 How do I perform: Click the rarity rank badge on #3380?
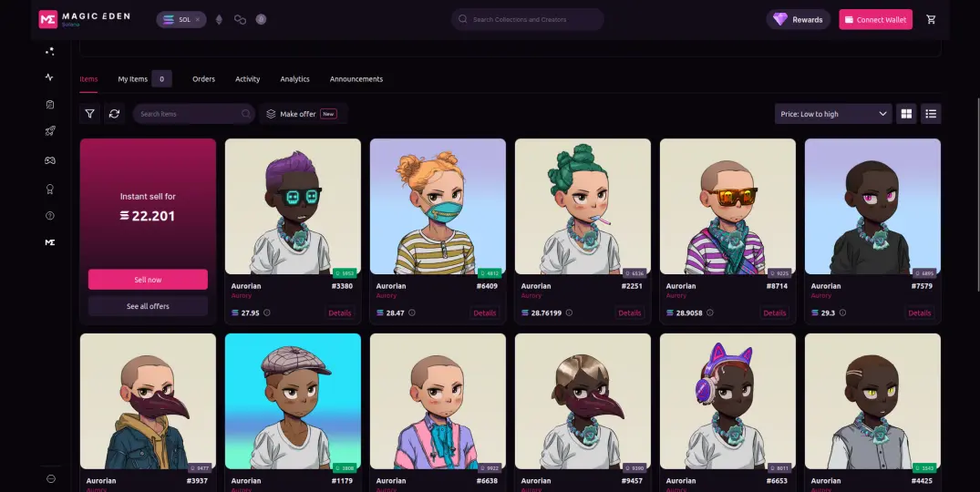click(345, 272)
